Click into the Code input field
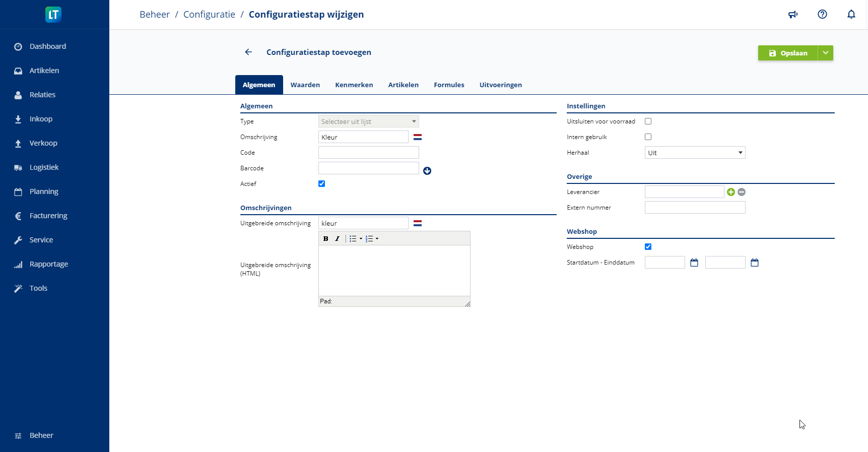This screenshot has width=868, height=452. [x=368, y=153]
